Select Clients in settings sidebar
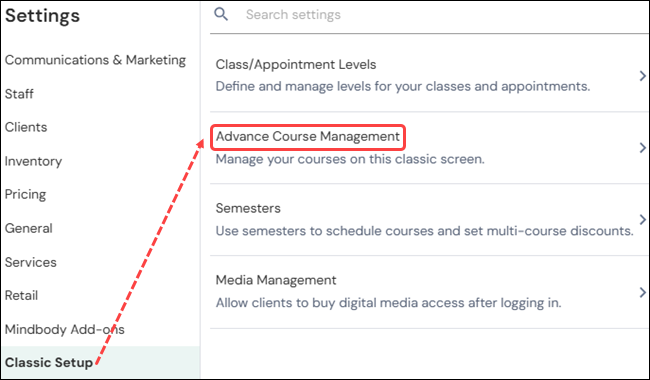The image size is (650, 380). click(26, 127)
